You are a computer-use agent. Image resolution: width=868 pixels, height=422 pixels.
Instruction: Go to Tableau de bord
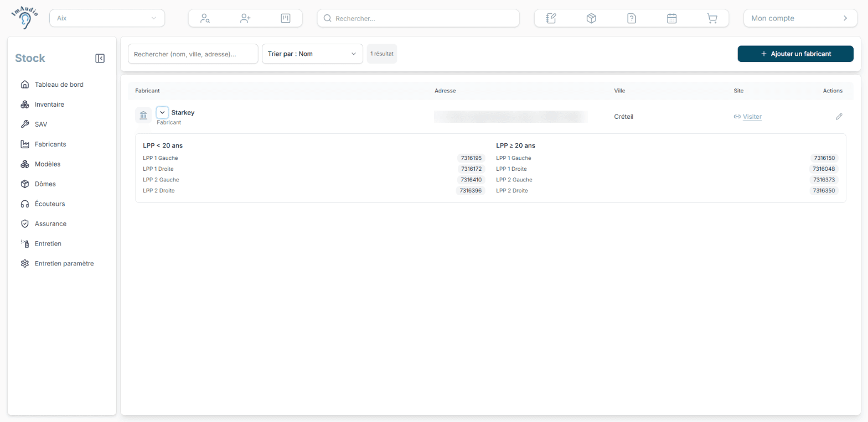(x=59, y=85)
